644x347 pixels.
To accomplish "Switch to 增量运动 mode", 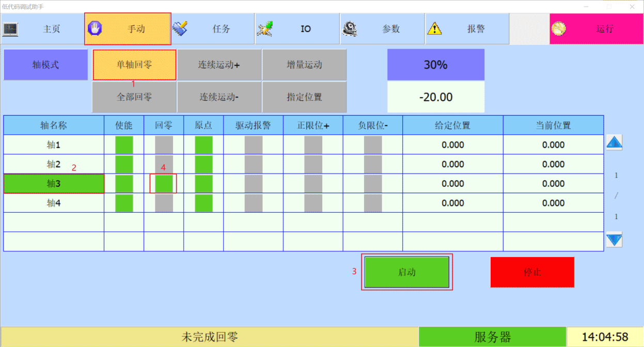I will 304,65.
